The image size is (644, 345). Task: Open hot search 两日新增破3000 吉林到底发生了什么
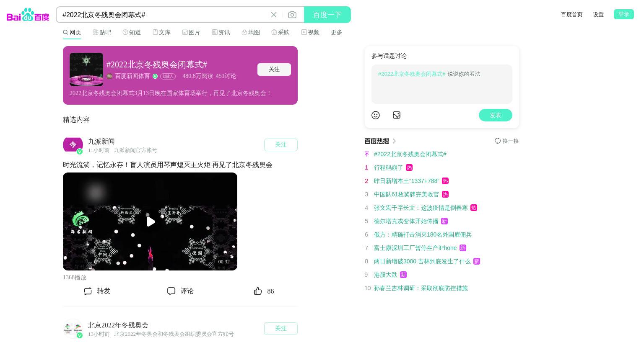coord(422,261)
